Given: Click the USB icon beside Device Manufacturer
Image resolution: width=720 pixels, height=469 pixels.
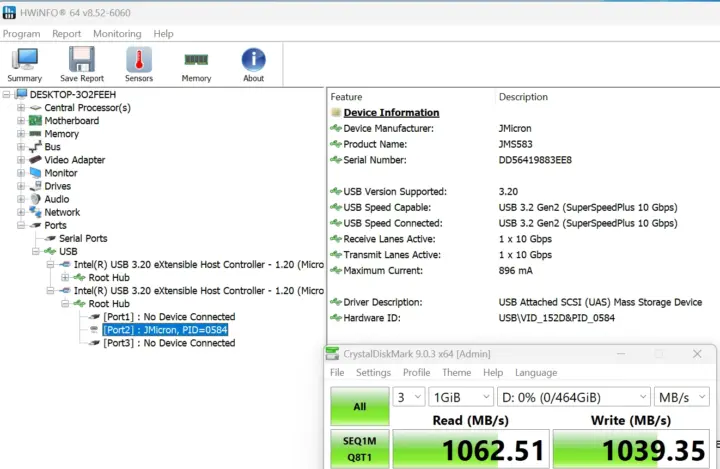Looking at the screenshot, I should tap(336, 128).
